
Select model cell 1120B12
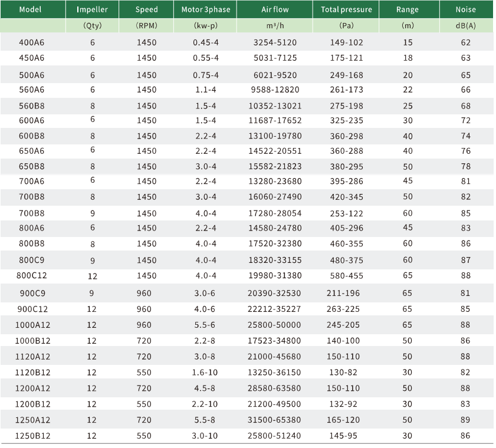click(x=32, y=373)
